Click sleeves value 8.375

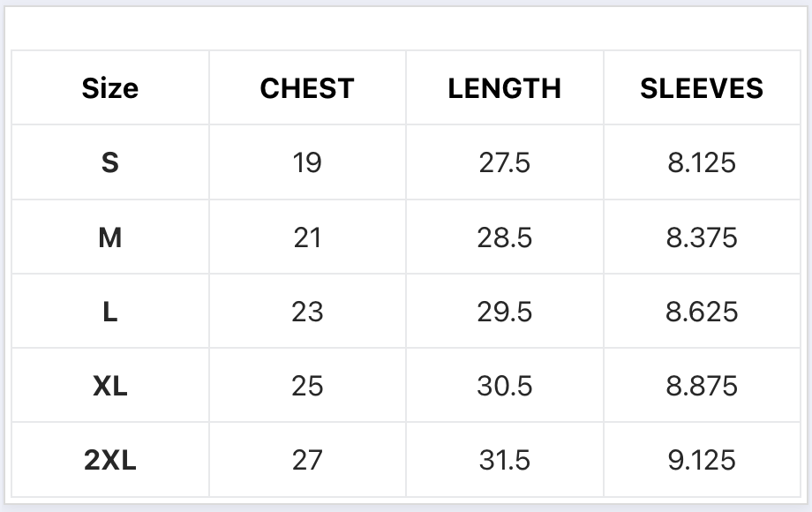coord(702,237)
